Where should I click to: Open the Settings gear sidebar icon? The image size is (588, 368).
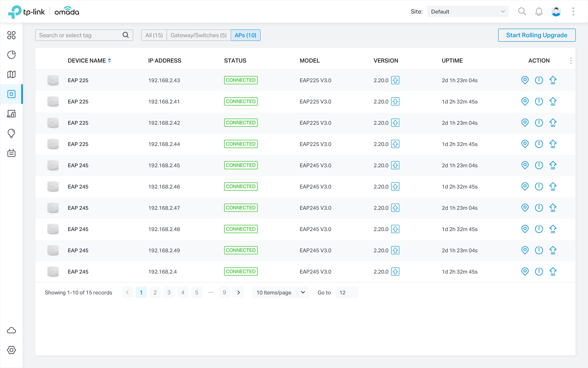point(11,350)
